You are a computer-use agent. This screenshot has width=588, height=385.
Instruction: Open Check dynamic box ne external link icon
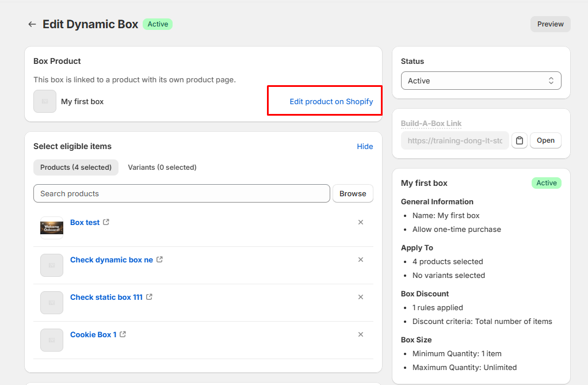[x=159, y=260]
